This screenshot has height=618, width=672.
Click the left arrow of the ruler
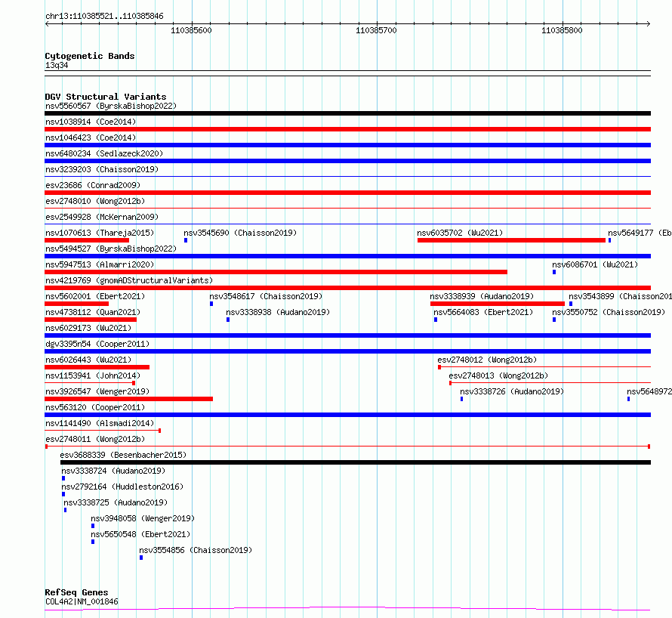47,23
